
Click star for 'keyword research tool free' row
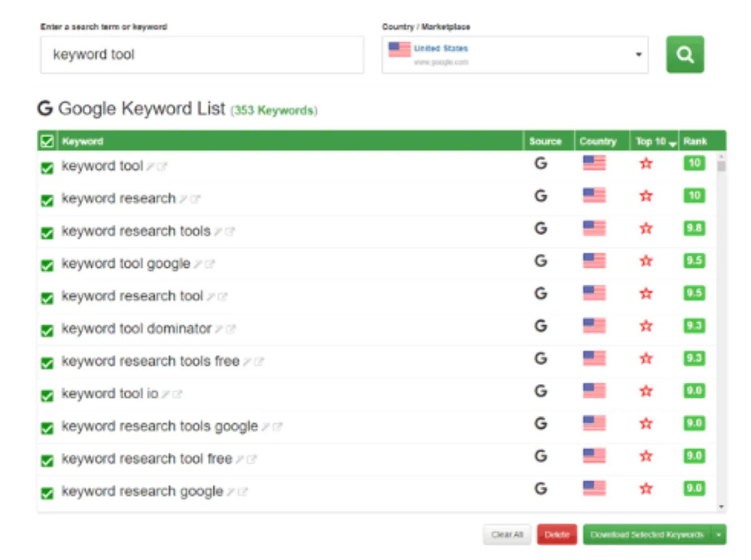646,457
